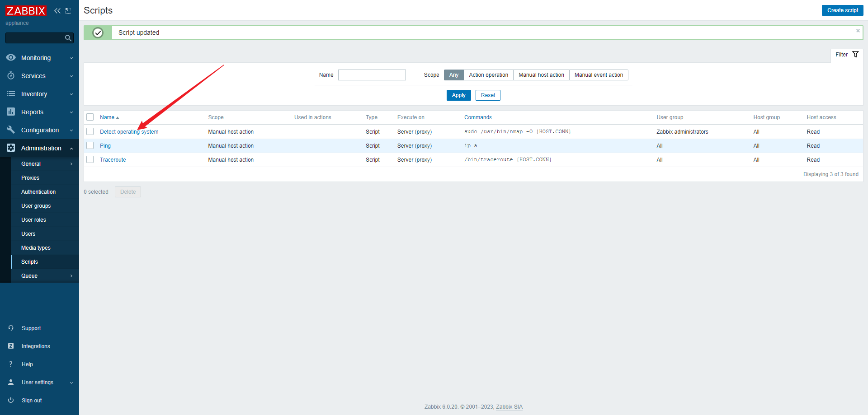Click the Zabbix SIA footer link
The height and width of the screenshot is (415, 868).
pyautogui.click(x=509, y=407)
